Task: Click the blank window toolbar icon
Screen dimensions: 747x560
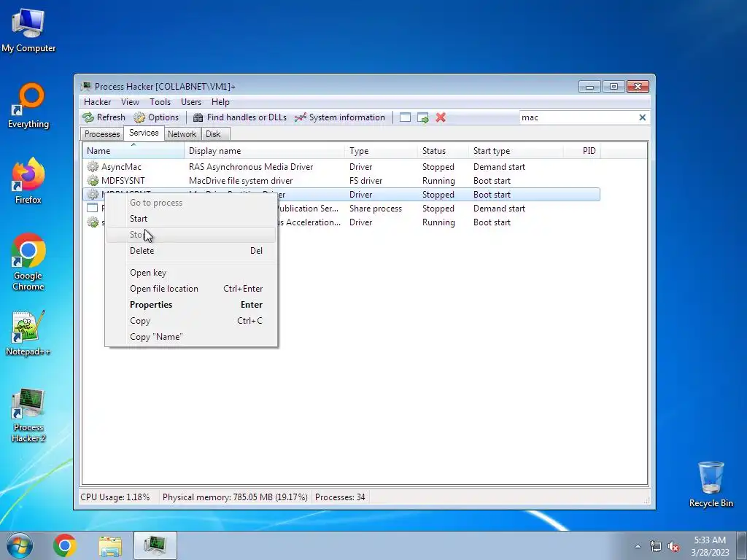Action: pos(405,117)
